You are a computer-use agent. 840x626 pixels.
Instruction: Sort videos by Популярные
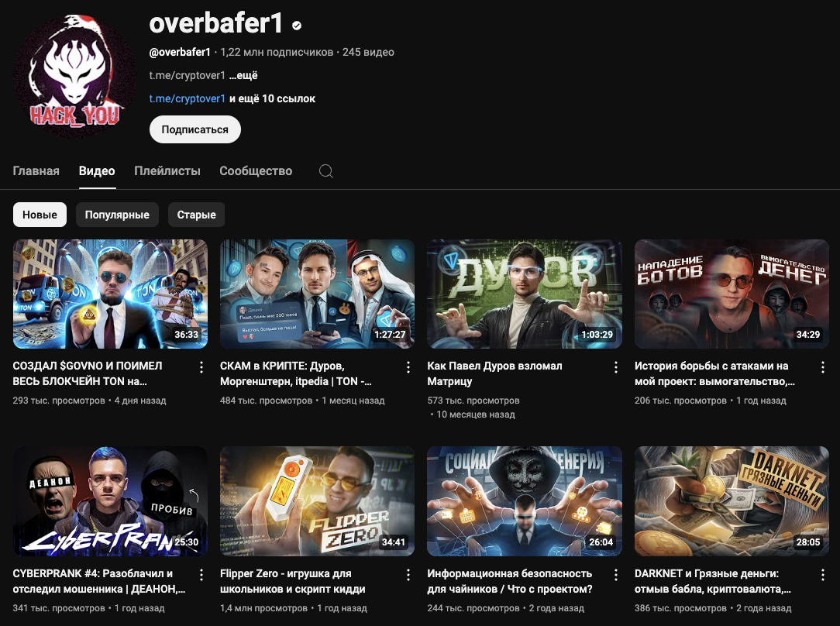pos(117,215)
